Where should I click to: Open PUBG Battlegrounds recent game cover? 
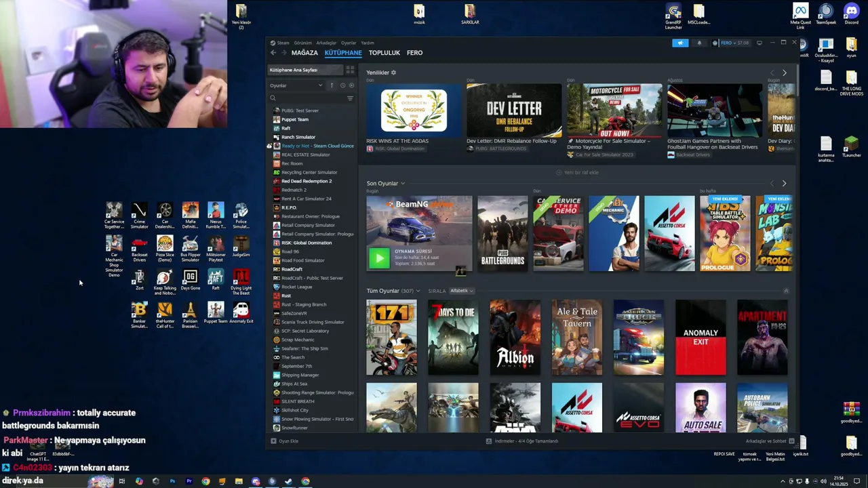502,233
